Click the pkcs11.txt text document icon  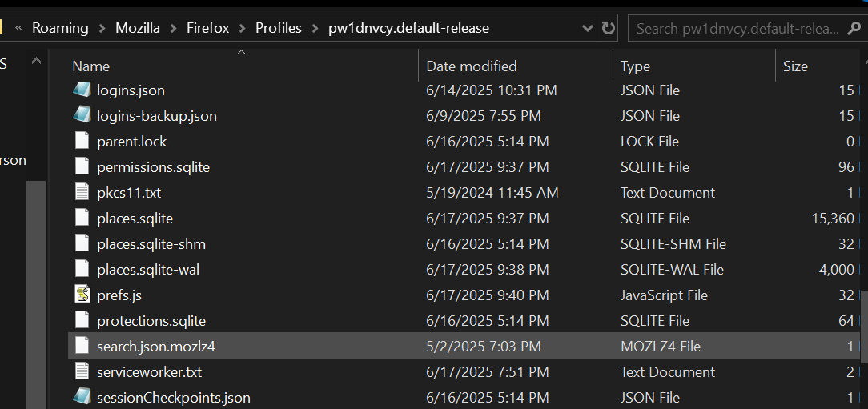tap(82, 192)
